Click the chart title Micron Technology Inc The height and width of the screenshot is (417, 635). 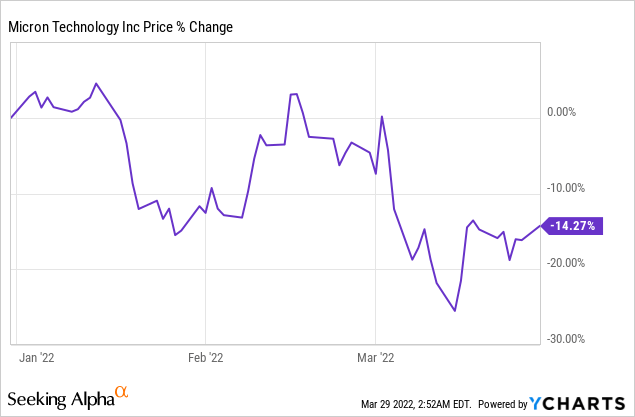(121, 27)
